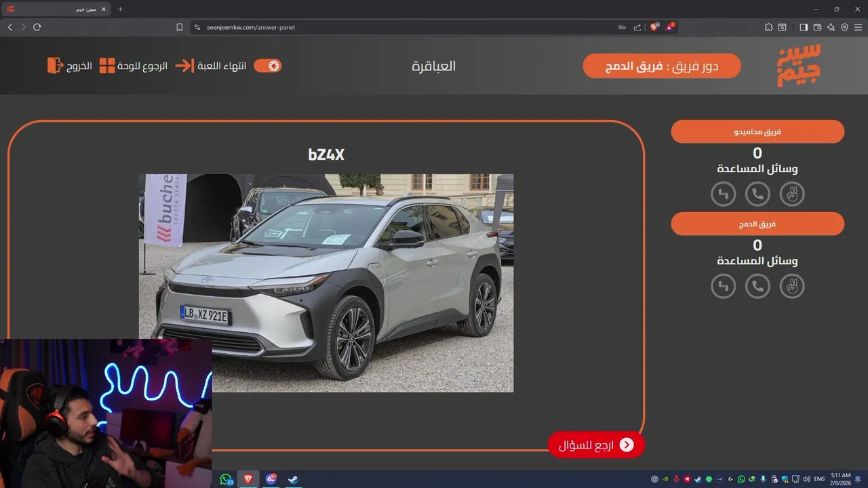Click the سين جيم site logo
868x488 pixels.
coord(799,65)
